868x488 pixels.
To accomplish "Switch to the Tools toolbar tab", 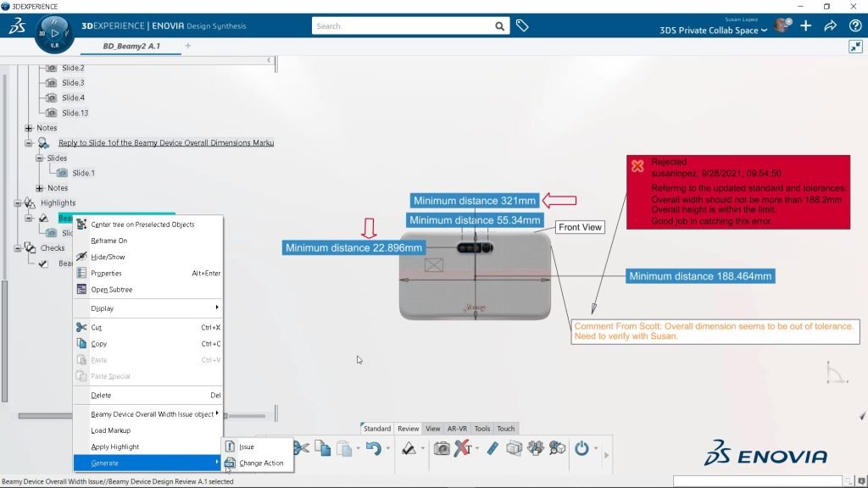I will tap(482, 428).
